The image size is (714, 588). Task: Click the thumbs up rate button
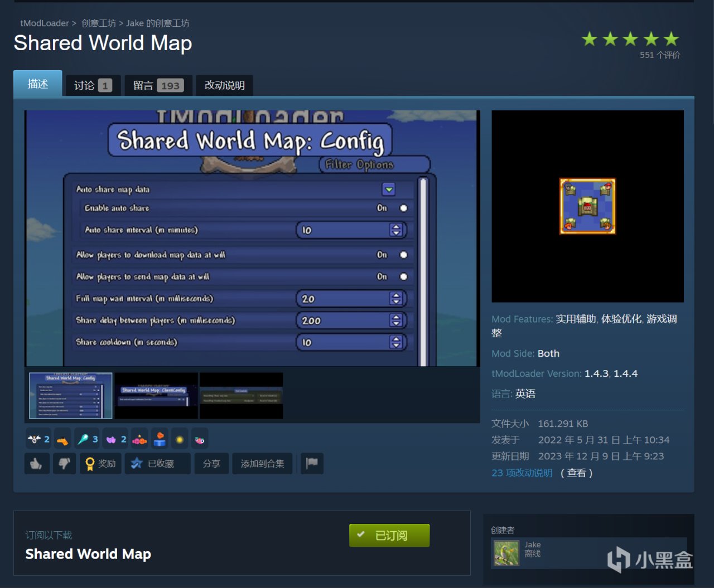(37, 464)
